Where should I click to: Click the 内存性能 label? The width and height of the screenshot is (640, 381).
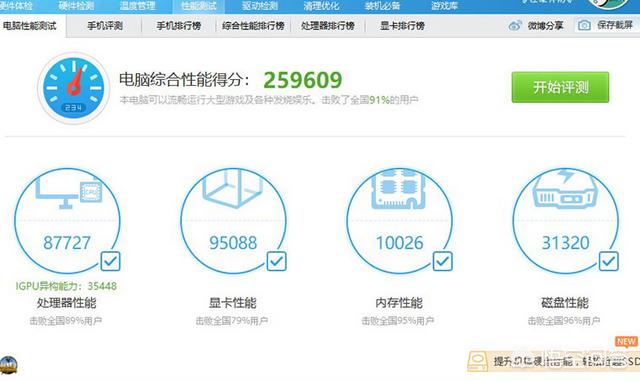coord(399,303)
